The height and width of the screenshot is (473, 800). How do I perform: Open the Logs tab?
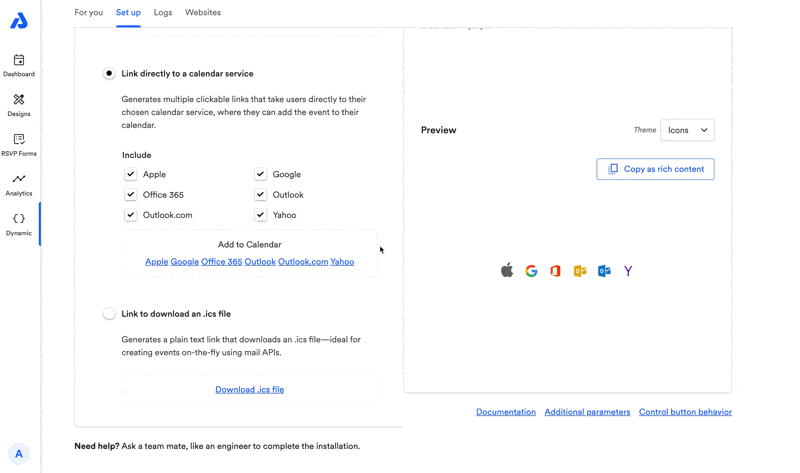163,12
